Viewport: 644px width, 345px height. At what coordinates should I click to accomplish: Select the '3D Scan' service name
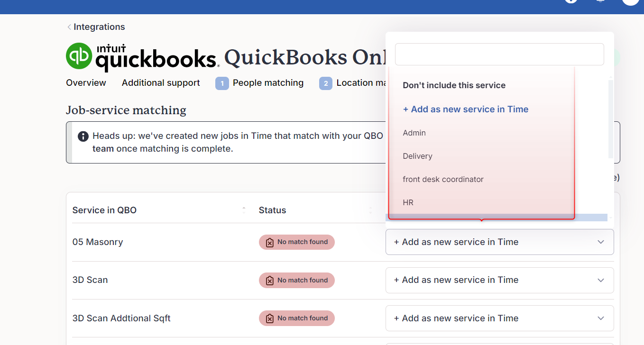tap(90, 280)
